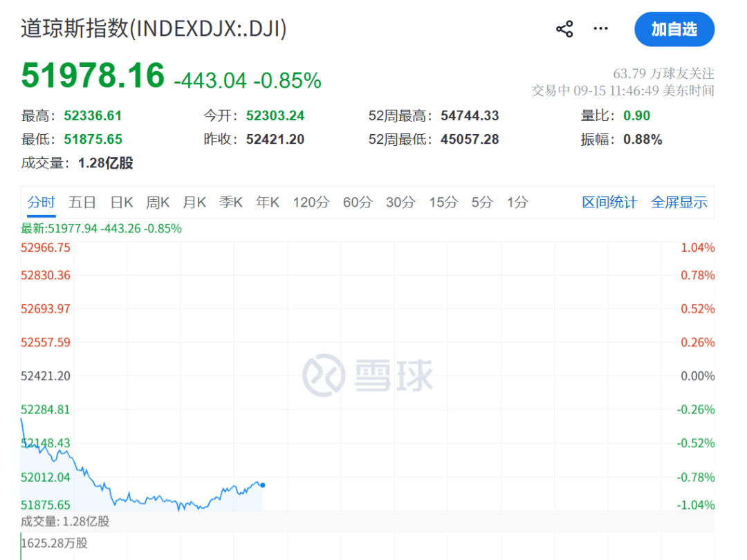The height and width of the screenshot is (560, 747).
Task: Choose the 60分 interval tab
Action: (358, 203)
